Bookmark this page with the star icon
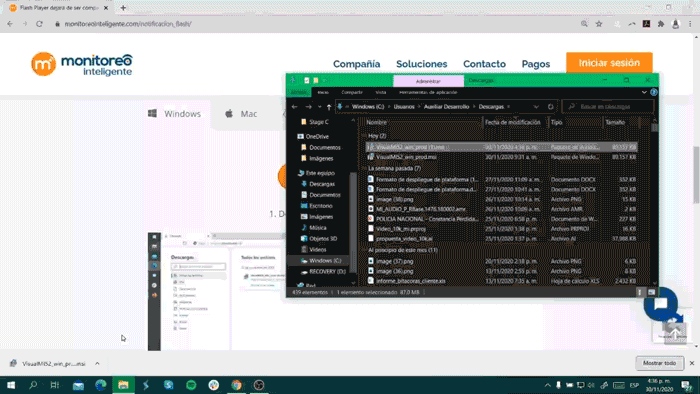 [599, 24]
